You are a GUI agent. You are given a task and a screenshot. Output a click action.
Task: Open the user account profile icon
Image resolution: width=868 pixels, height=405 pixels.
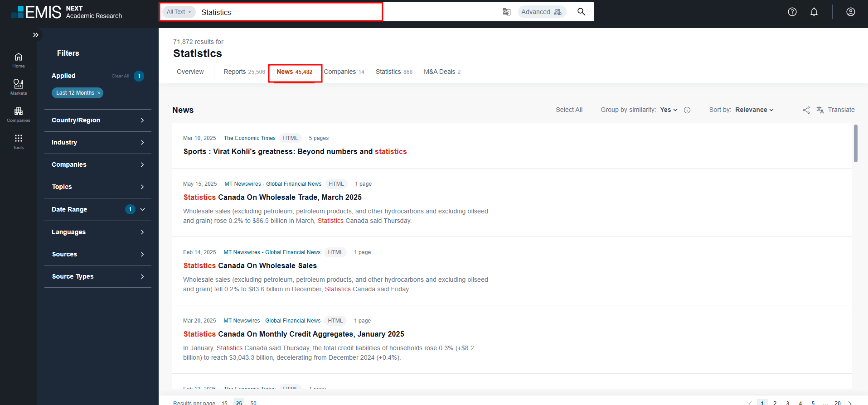point(850,12)
